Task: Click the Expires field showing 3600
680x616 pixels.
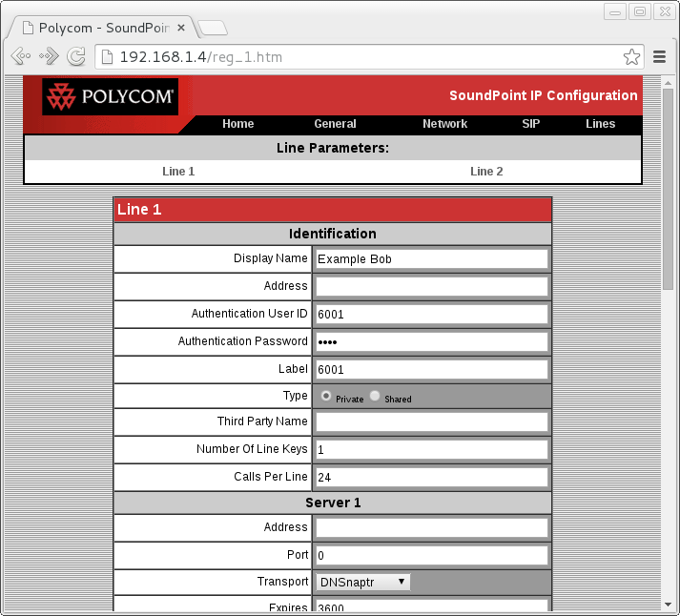Action: (432, 606)
